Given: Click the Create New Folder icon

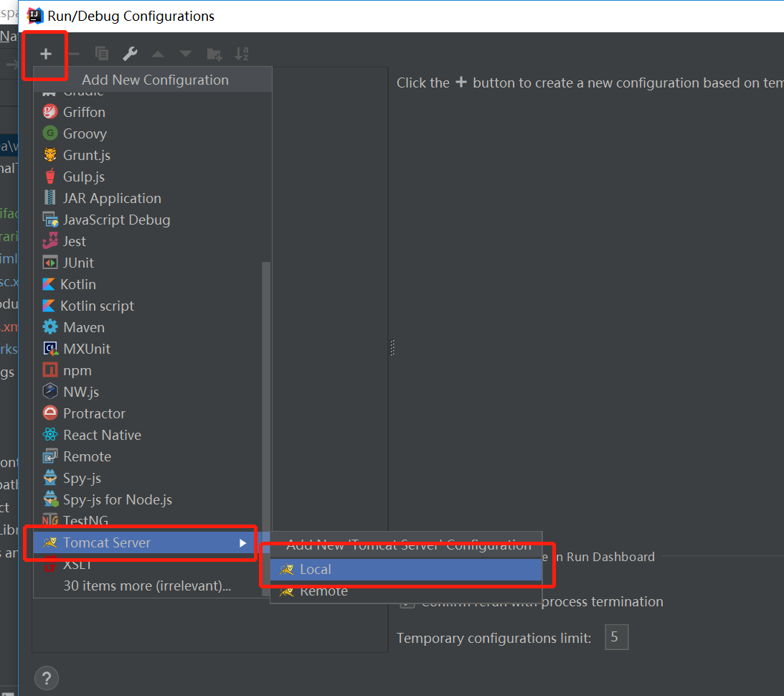Looking at the screenshot, I should (214, 54).
